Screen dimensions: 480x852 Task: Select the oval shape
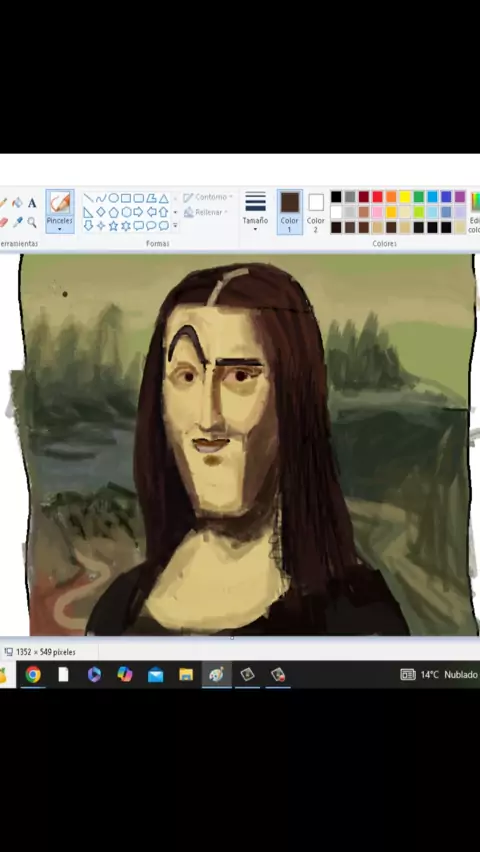(114, 198)
